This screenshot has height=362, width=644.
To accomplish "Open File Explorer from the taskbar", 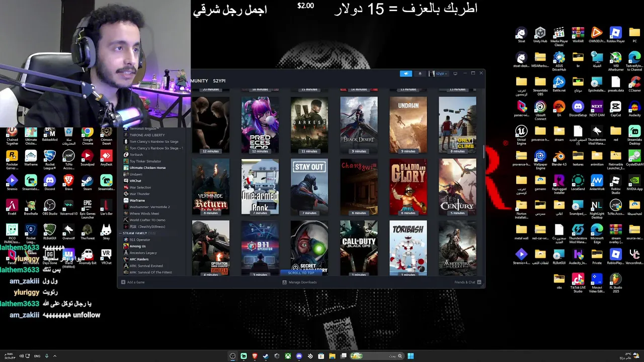I will 332,356.
